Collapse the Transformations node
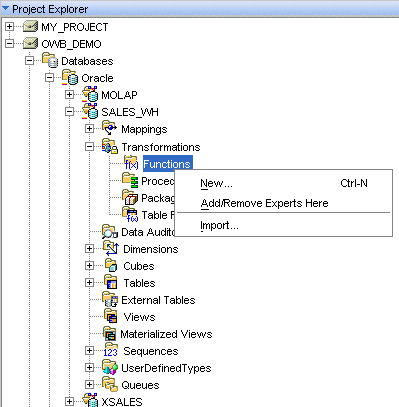 pos(89,146)
